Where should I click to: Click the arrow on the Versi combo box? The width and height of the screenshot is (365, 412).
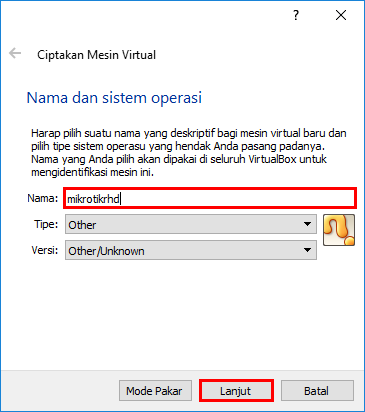[307, 250]
